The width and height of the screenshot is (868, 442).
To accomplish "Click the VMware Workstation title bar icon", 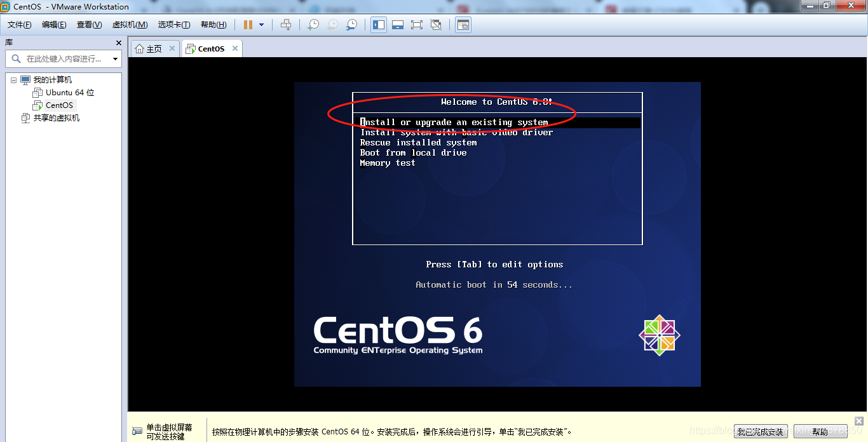I will 5,6.
